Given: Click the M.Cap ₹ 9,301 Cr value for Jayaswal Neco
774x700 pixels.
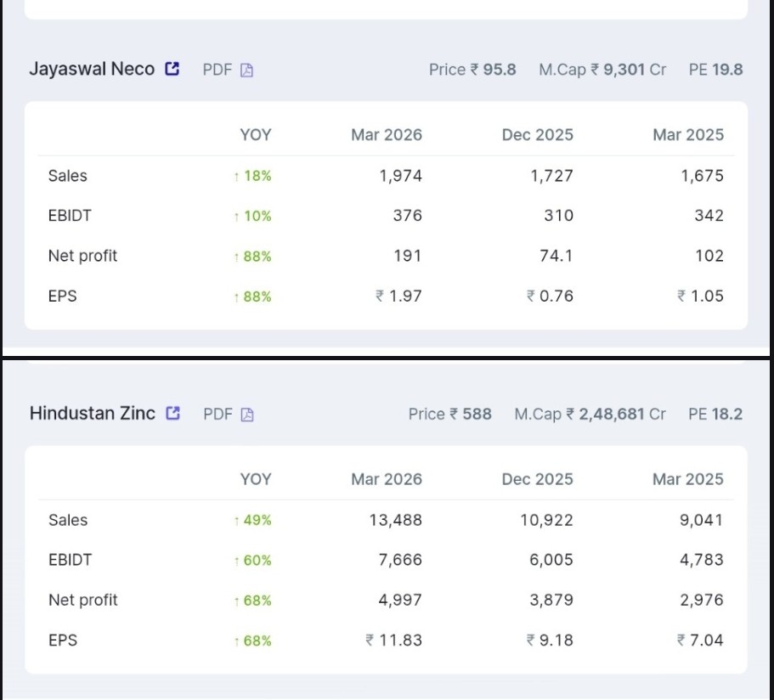Looking at the screenshot, I should tap(603, 71).
